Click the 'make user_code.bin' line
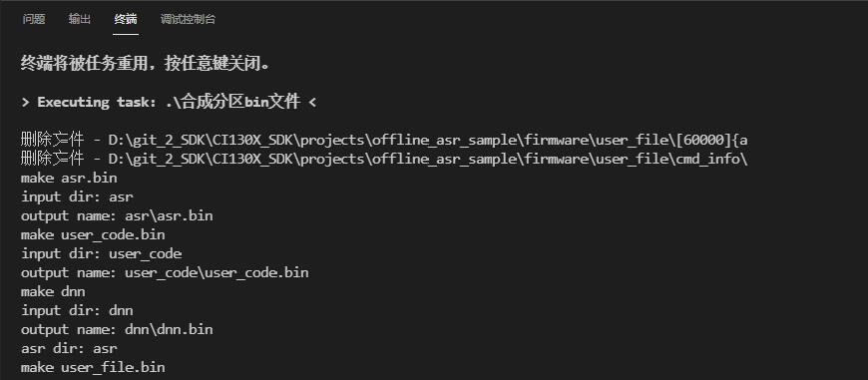Viewport: 868px width, 380px height. (93, 235)
